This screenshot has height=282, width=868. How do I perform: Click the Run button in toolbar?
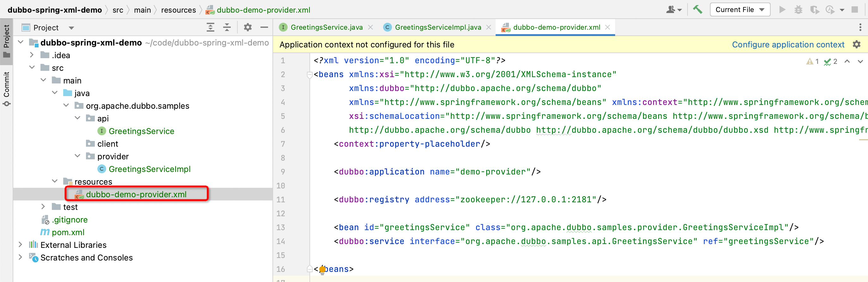(782, 9)
